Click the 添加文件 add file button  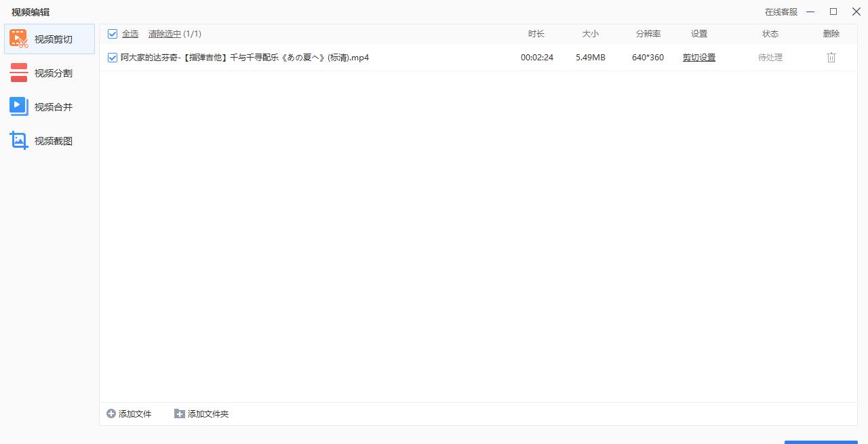coord(129,413)
